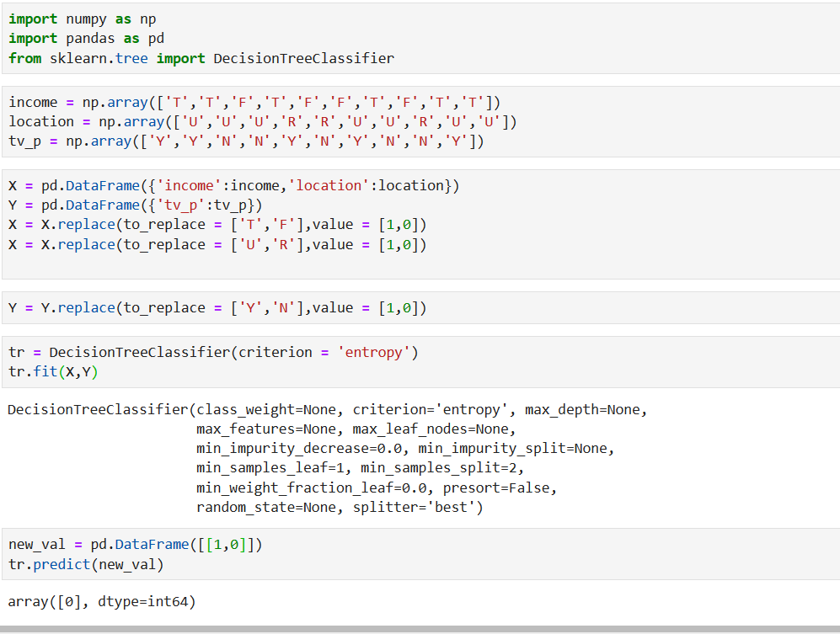Click the X.replace line with 'U','R'
840x634 pixels.
click(217, 245)
